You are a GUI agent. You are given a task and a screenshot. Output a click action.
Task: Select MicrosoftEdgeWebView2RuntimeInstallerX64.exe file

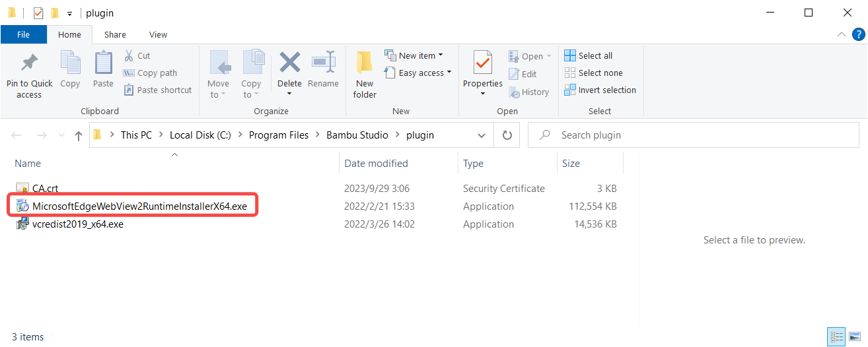pyautogui.click(x=139, y=206)
